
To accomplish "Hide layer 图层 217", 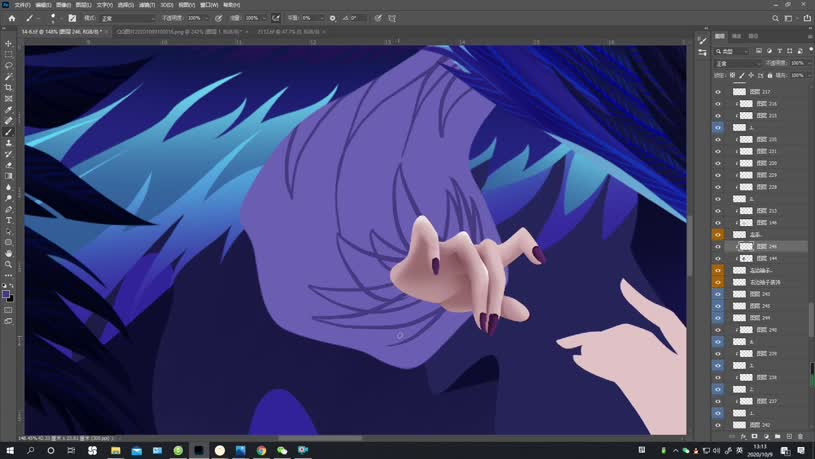I will (718, 91).
